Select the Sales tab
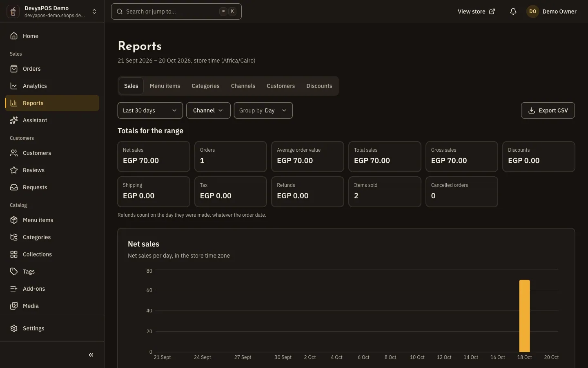The height and width of the screenshot is (368, 588). (131, 86)
